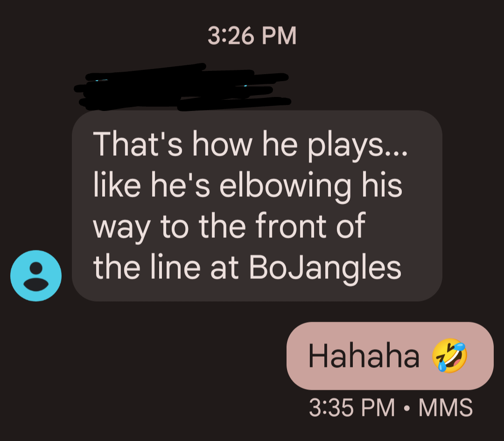Click the words 'the line at'
Image resolution: width=504 pixels, height=441 pixels.
click(166, 268)
